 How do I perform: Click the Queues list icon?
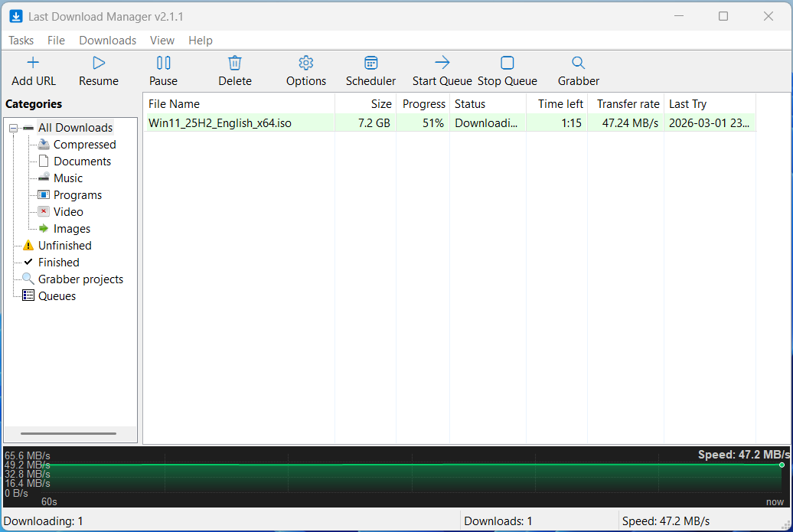click(x=28, y=295)
